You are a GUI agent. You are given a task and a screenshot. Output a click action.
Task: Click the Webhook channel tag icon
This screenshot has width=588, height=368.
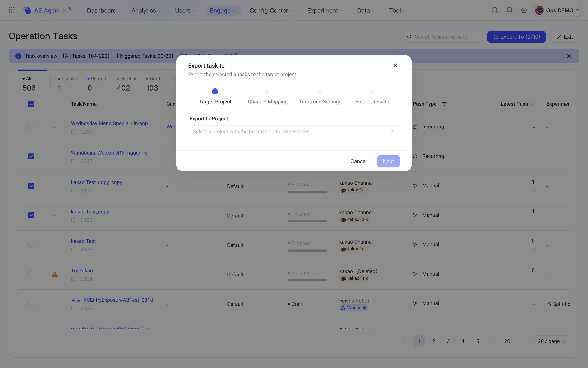point(343,308)
